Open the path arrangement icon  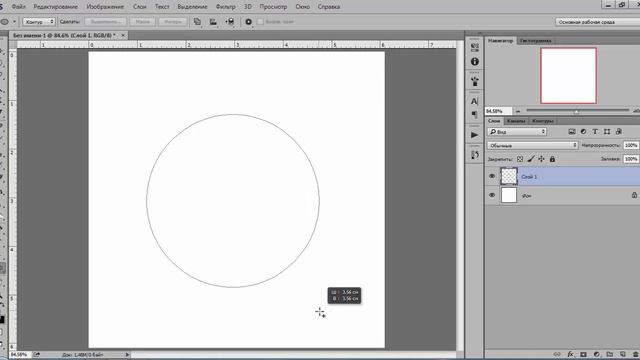tap(230, 22)
